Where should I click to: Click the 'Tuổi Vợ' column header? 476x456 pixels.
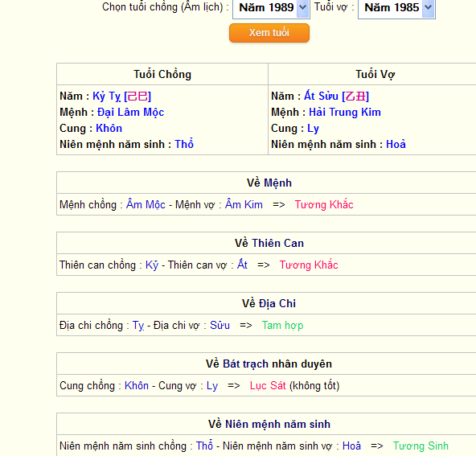point(375,74)
